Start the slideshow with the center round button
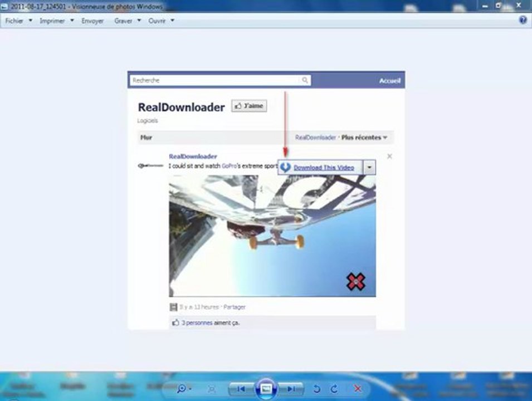 coord(266,389)
